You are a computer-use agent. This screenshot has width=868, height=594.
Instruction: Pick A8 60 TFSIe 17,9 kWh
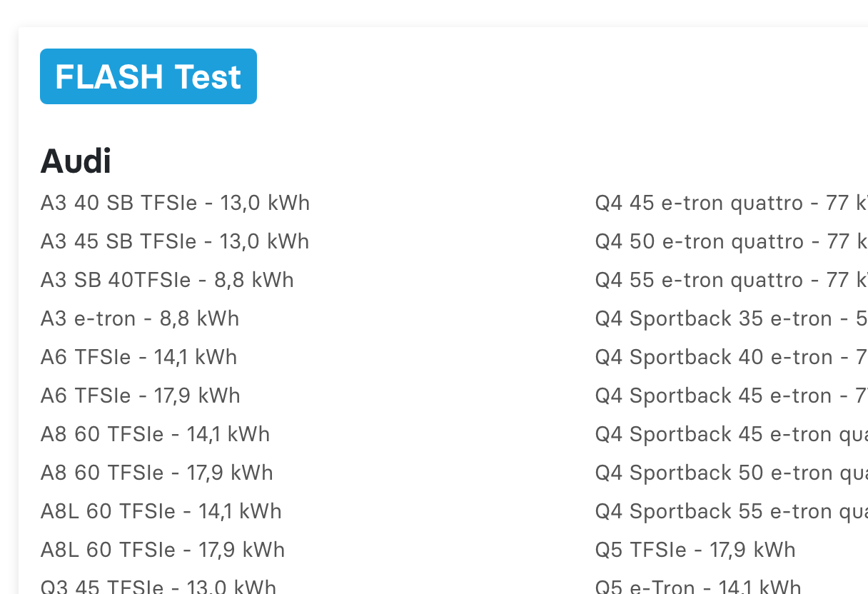pyautogui.click(x=156, y=473)
